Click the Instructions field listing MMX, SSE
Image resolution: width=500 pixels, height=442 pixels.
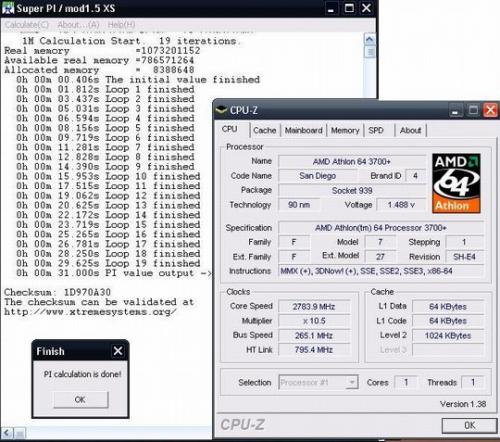[x=381, y=271]
